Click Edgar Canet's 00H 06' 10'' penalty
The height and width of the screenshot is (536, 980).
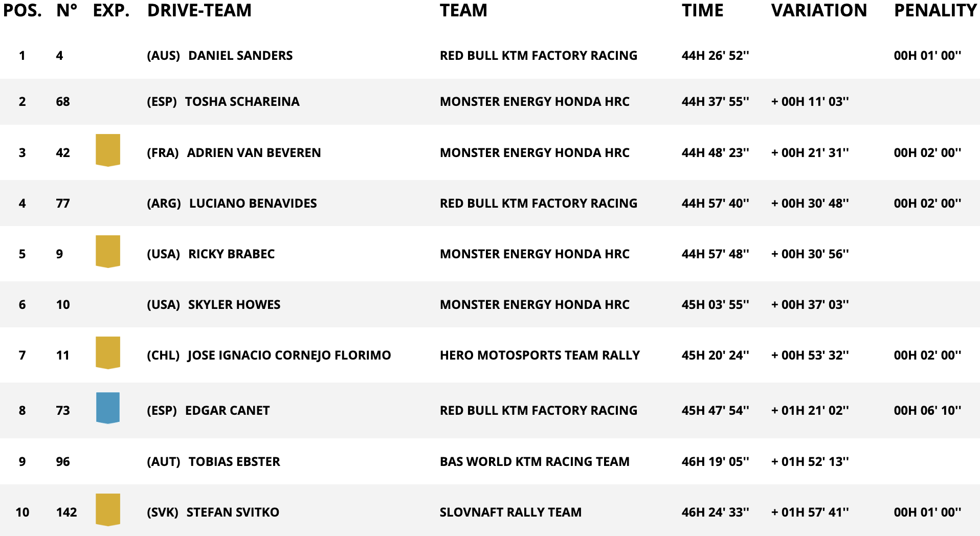pos(927,410)
